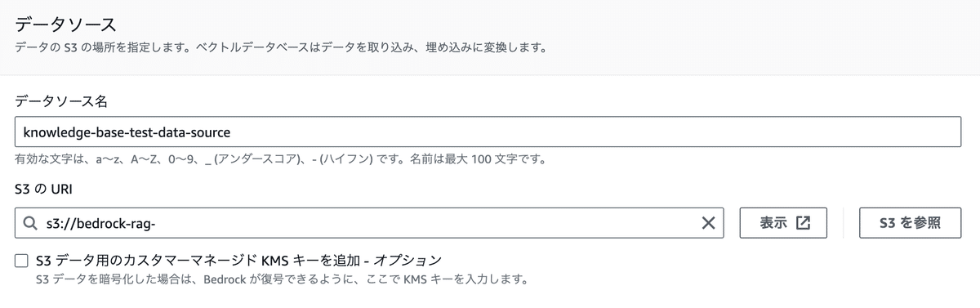
Task: Clear the S3 URI with the X icon
Action: (708, 223)
